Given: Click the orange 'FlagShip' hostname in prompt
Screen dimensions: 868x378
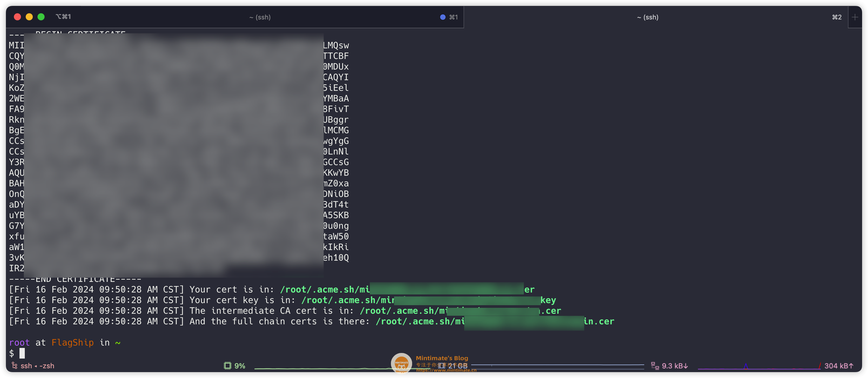Looking at the screenshot, I should coord(72,342).
